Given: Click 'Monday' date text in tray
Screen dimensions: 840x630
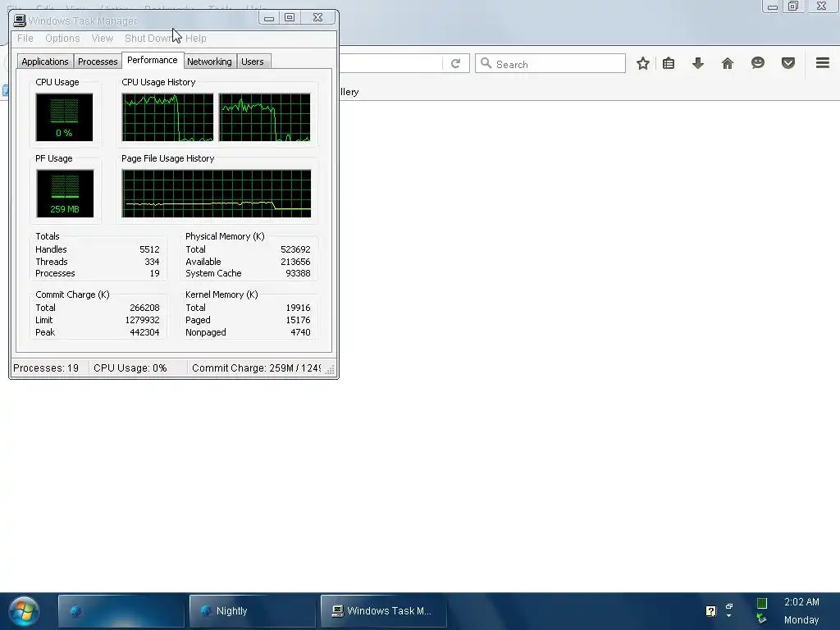Looking at the screenshot, I should pos(801,620).
